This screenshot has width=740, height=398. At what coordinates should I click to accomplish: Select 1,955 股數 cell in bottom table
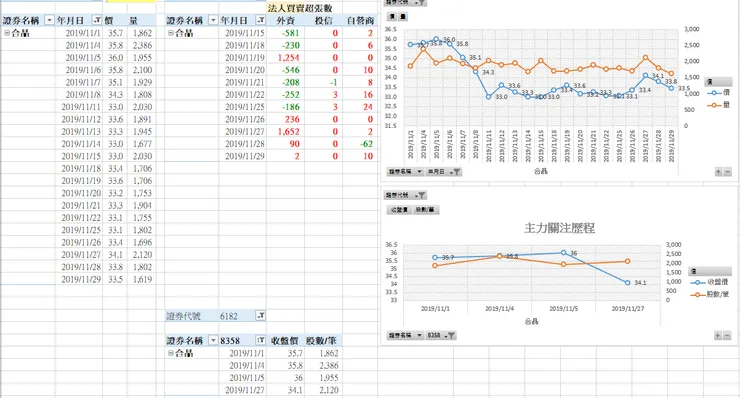coord(324,378)
